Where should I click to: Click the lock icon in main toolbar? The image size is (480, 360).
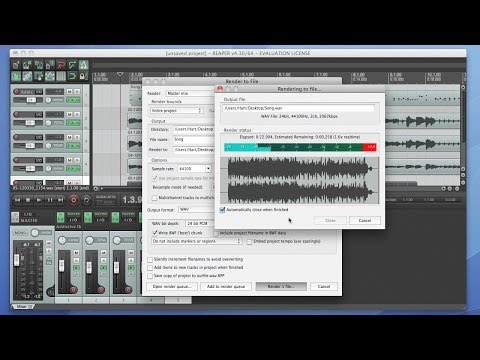[x=83, y=76]
